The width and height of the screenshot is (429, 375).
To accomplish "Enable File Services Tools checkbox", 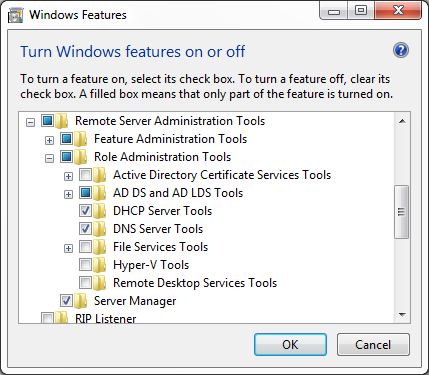I will click(85, 247).
